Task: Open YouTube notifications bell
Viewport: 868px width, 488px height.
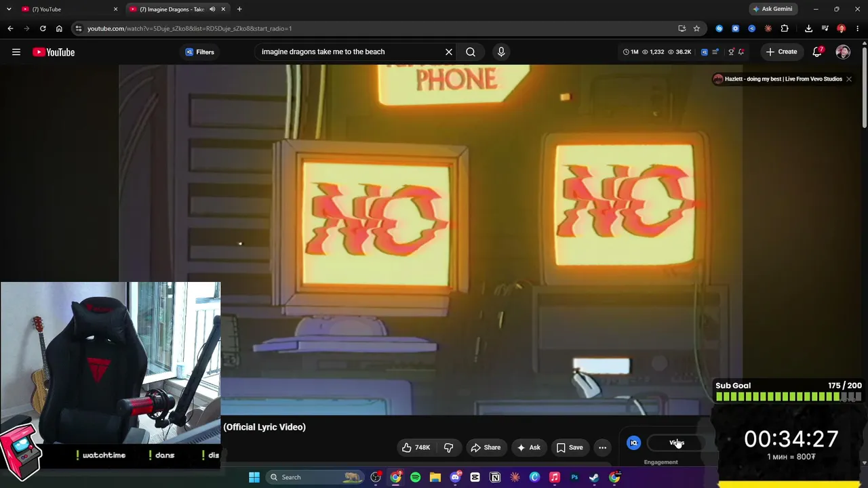Action: click(x=818, y=52)
